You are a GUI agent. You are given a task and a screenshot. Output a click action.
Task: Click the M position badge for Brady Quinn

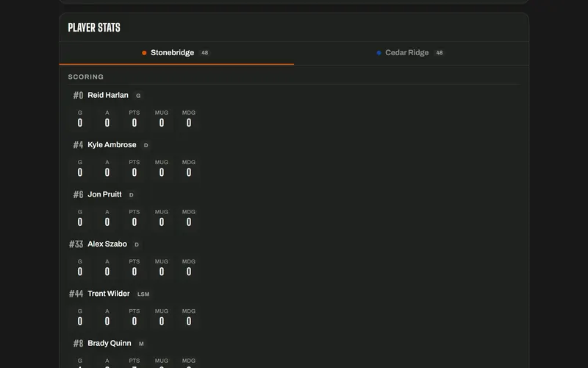(141, 344)
